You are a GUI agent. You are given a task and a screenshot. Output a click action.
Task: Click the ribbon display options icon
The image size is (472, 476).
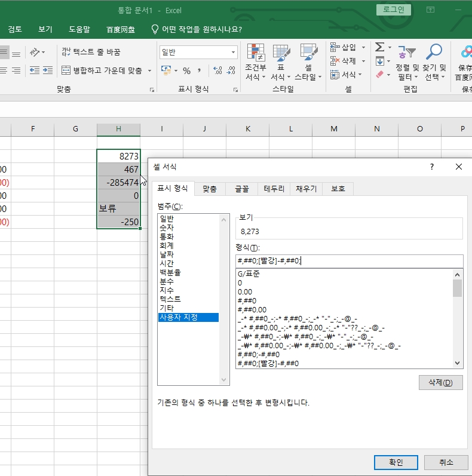[430, 10]
